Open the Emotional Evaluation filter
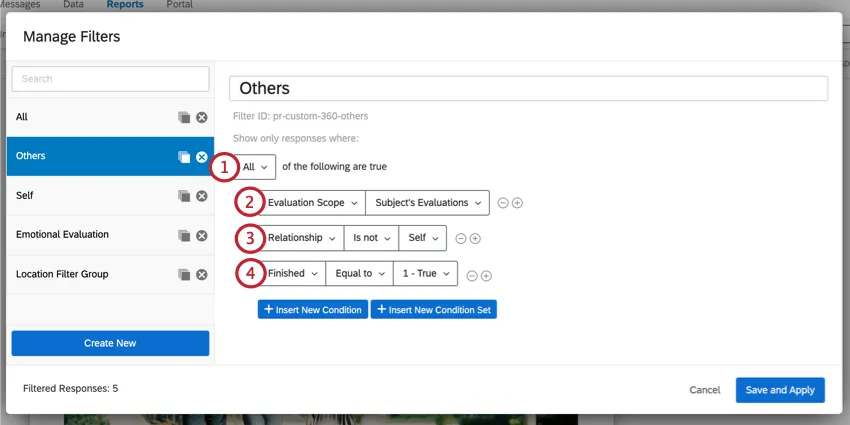Screen dimensions: 850x425 [x=90, y=235]
